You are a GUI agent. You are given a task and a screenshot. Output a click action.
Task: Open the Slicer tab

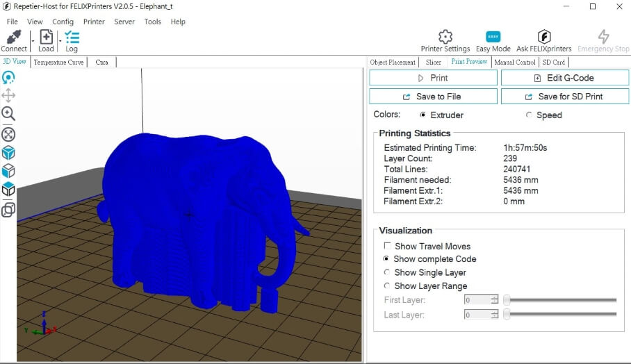pyautogui.click(x=434, y=62)
